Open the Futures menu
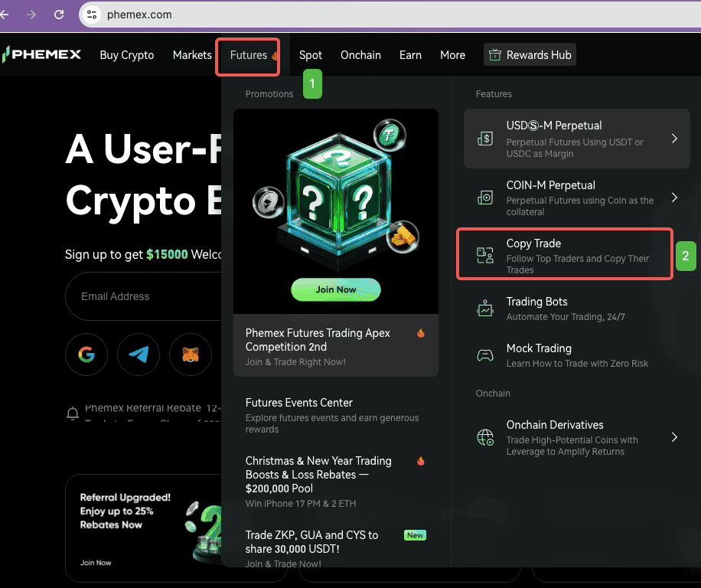701x588 pixels. point(248,55)
